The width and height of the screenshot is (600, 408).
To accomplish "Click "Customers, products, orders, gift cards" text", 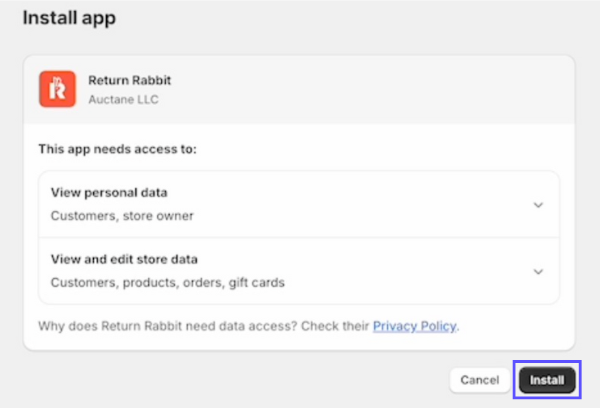I will (167, 282).
